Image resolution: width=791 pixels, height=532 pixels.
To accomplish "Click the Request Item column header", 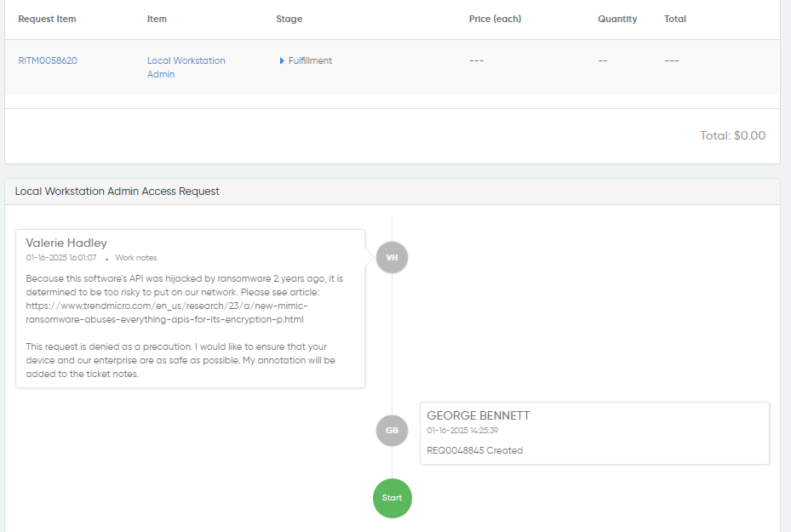I will pos(47,19).
